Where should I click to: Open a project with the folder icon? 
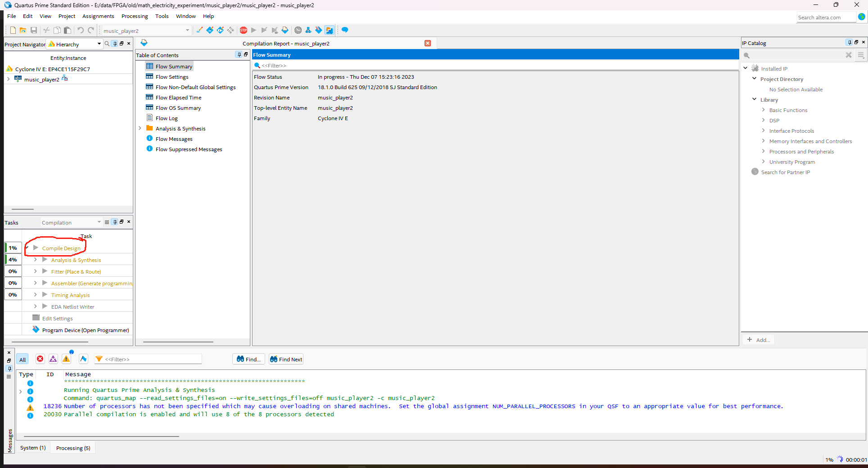[x=23, y=30]
